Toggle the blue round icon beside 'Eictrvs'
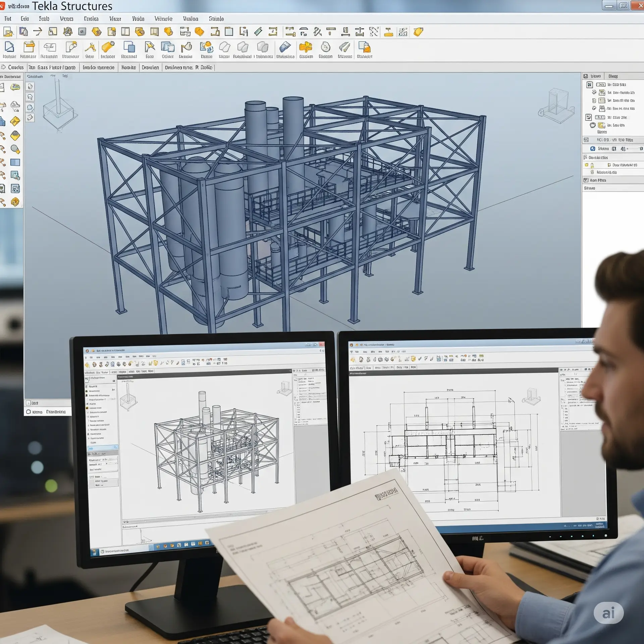 pyautogui.click(x=593, y=149)
